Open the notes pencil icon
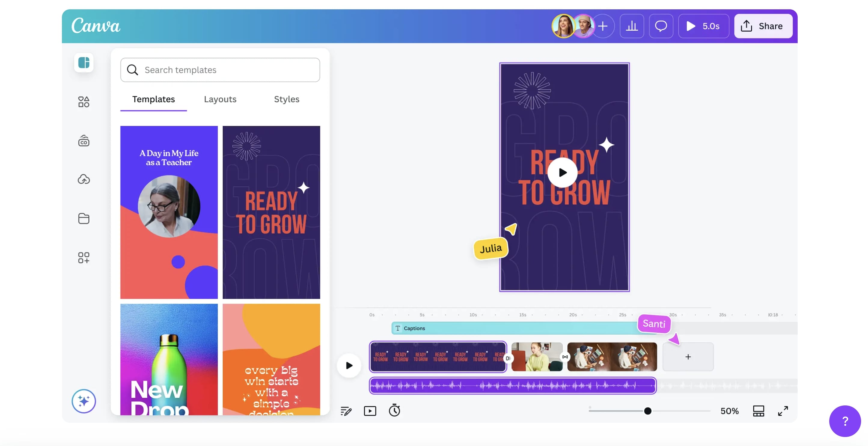 [x=346, y=411]
